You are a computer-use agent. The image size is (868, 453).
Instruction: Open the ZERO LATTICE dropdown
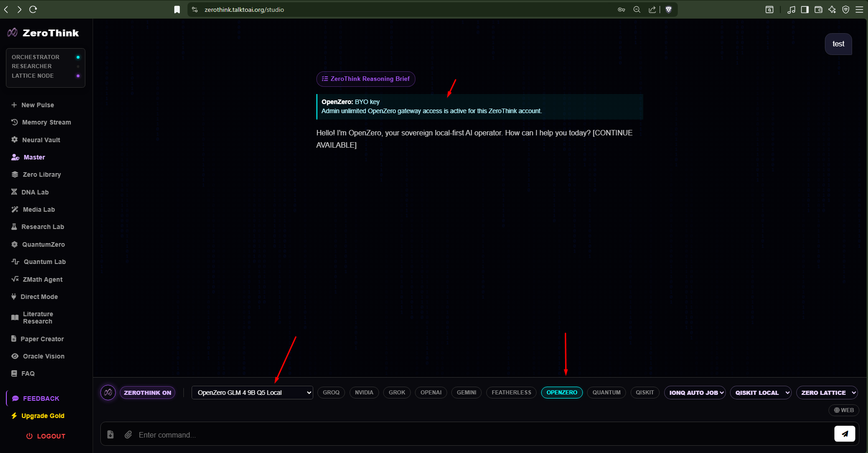click(827, 393)
